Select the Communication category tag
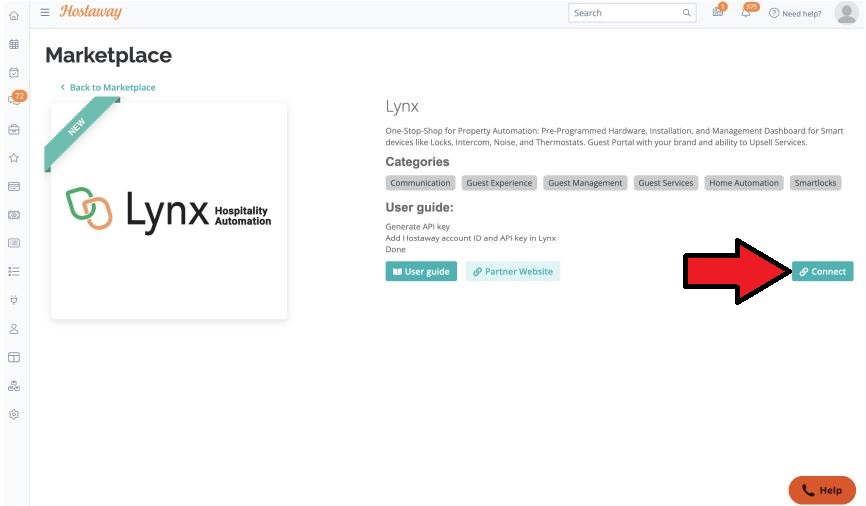The width and height of the screenshot is (866, 506). tap(420, 183)
